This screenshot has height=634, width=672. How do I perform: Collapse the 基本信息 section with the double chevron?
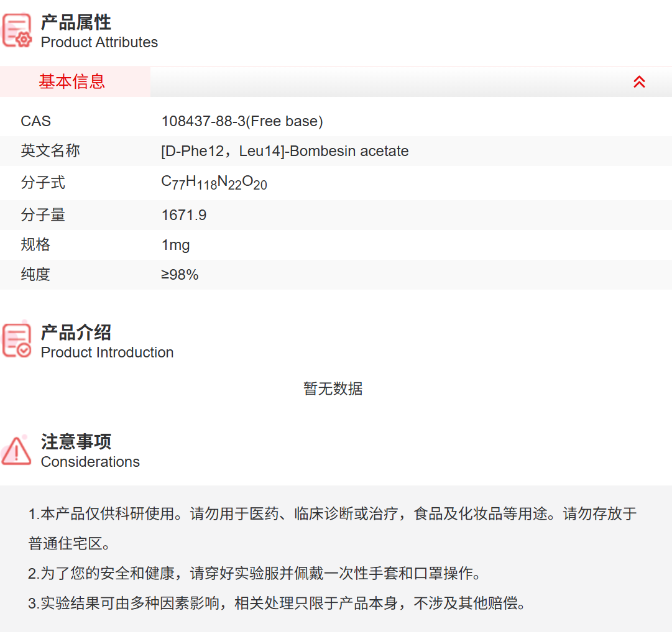tap(639, 81)
